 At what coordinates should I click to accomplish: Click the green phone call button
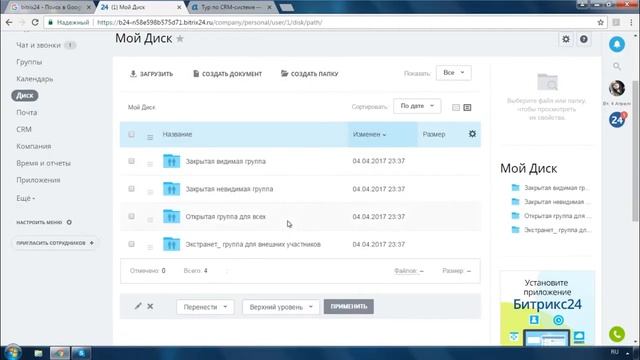point(617,334)
